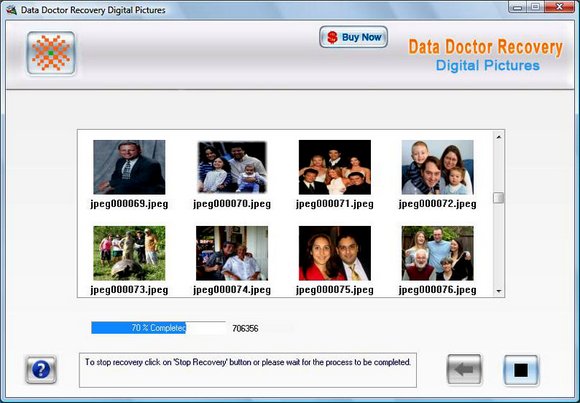The height and width of the screenshot is (403, 580).
Task: Click the blue question mark help icon
Action: tap(41, 369)
